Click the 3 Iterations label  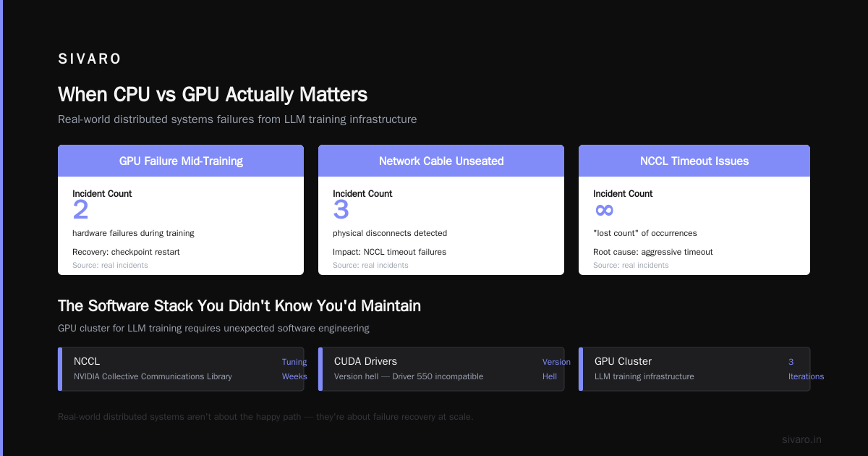click(806, 369)
